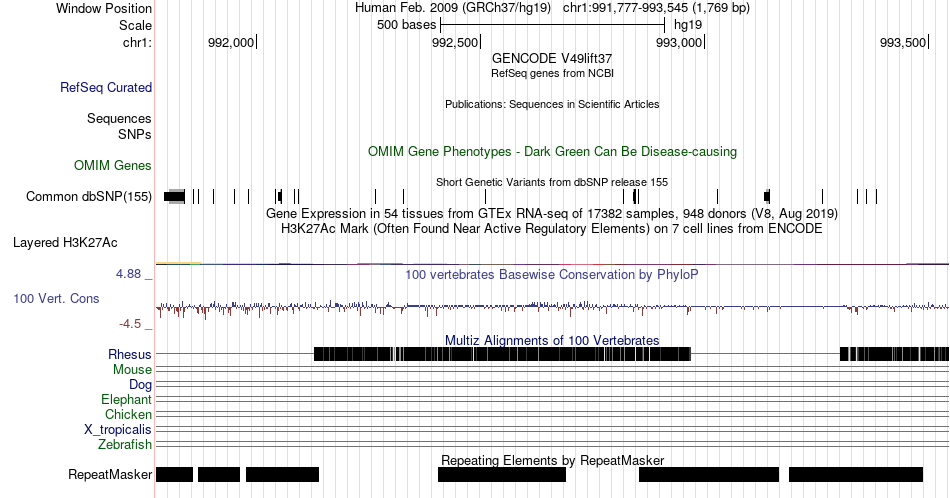Click RefSeq genes from NCBI title

pos(552,73)
